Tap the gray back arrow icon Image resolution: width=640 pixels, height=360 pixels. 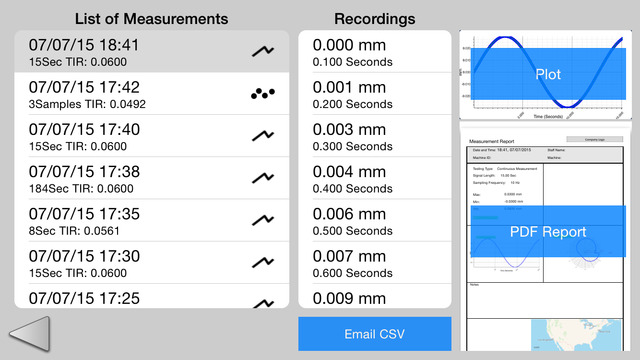pos(30,333)
